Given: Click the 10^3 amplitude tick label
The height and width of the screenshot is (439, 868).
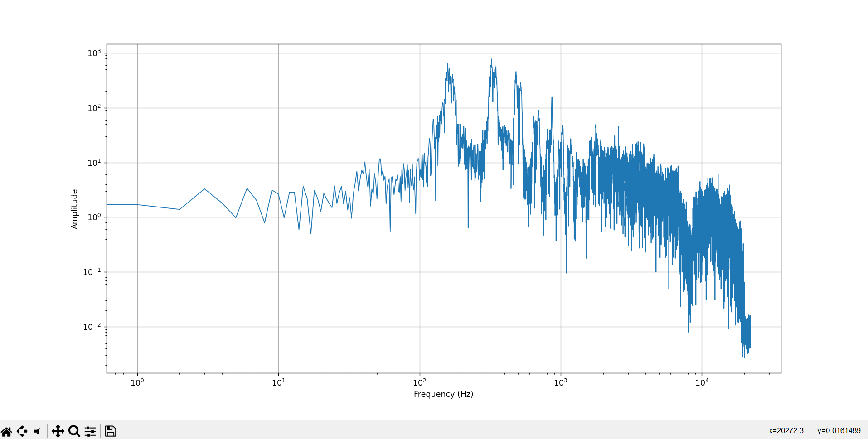Looking at the screenshot, I should (x=94, y=53).
